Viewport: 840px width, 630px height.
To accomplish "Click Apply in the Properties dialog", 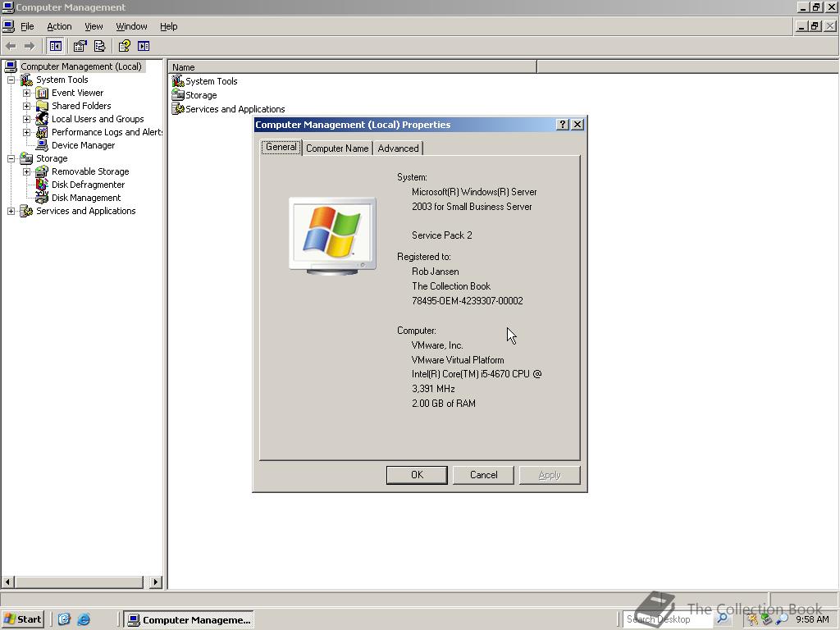I will point(550,475).
